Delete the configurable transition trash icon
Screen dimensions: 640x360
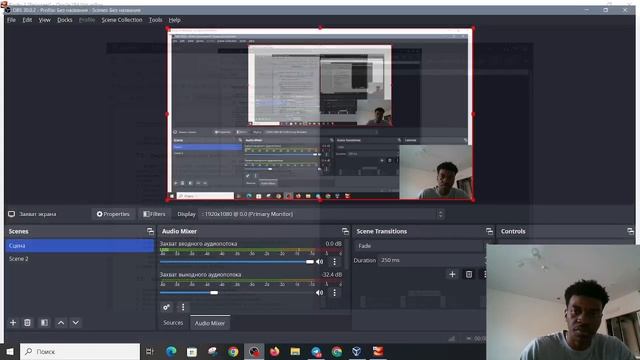click(x=469, y=274)
